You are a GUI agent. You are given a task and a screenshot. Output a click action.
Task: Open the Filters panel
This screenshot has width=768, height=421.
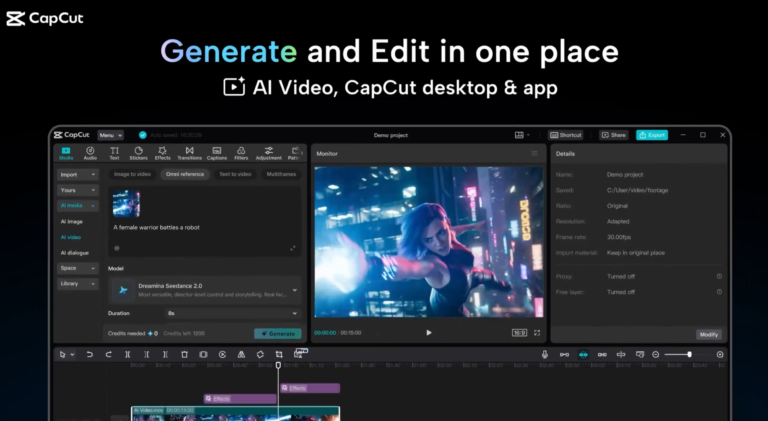(x=241, y=153)
